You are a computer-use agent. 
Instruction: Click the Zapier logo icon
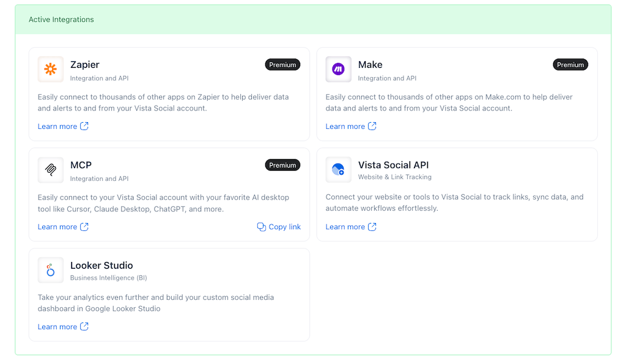click(50, 70)
